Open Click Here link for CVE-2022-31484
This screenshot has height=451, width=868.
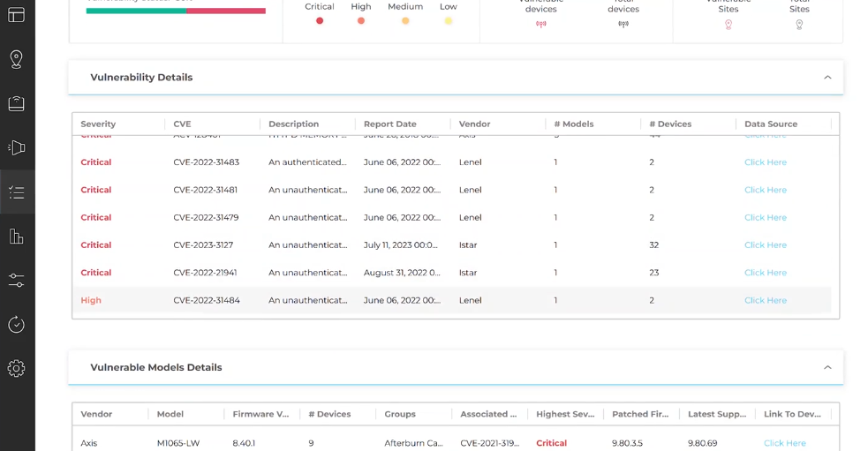tap(765, 300)
